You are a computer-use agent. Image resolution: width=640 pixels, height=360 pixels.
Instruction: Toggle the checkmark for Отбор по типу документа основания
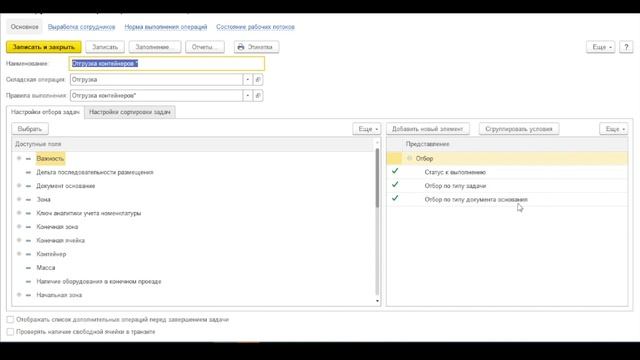(x=395, y=198)
